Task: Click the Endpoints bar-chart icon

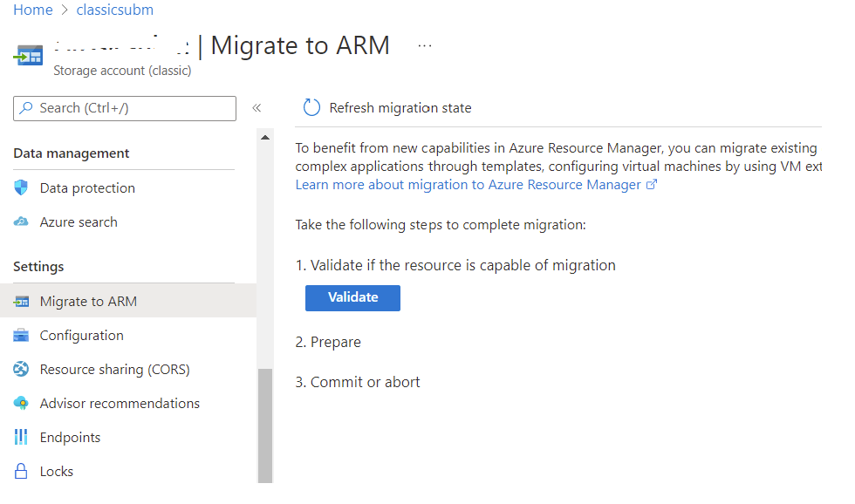Action: 21,437
